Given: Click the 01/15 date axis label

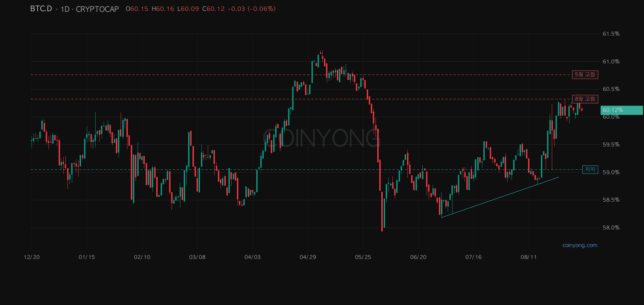Looking at the screenshot, I should (87, 257).
